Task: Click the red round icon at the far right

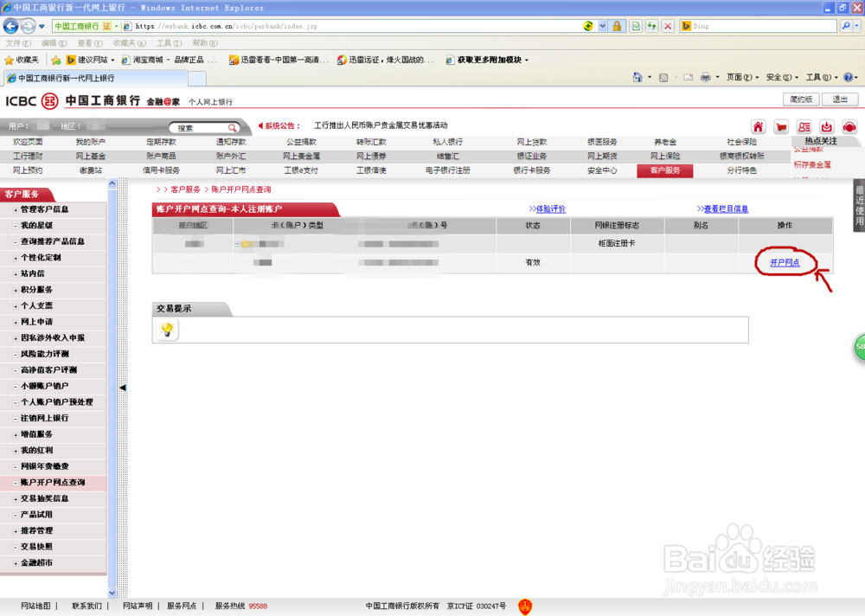Action: [849, 127]
